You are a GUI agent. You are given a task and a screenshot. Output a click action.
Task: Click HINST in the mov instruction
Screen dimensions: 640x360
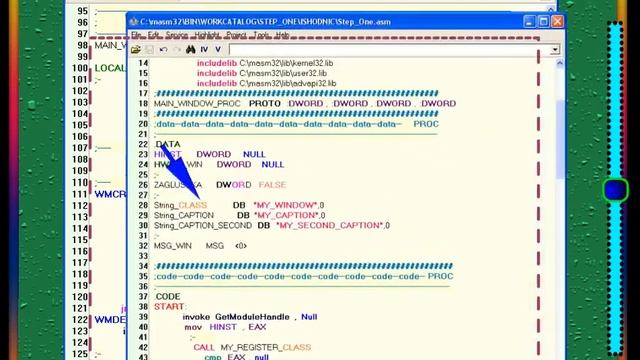coord(223,327)
